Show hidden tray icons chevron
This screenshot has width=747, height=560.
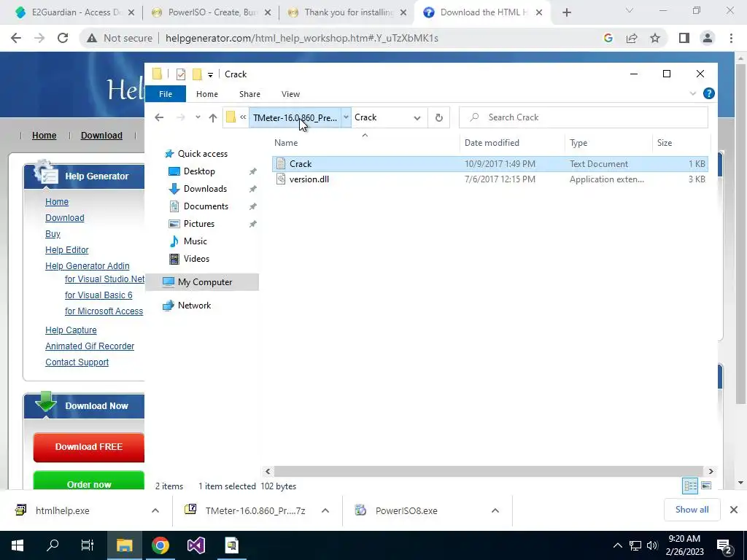tap(617, 545)
